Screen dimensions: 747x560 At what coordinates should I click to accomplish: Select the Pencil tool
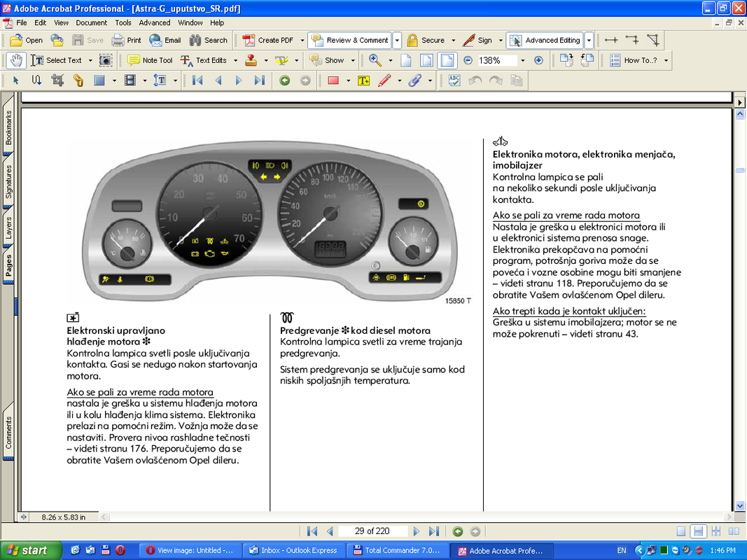coord(384,80)
